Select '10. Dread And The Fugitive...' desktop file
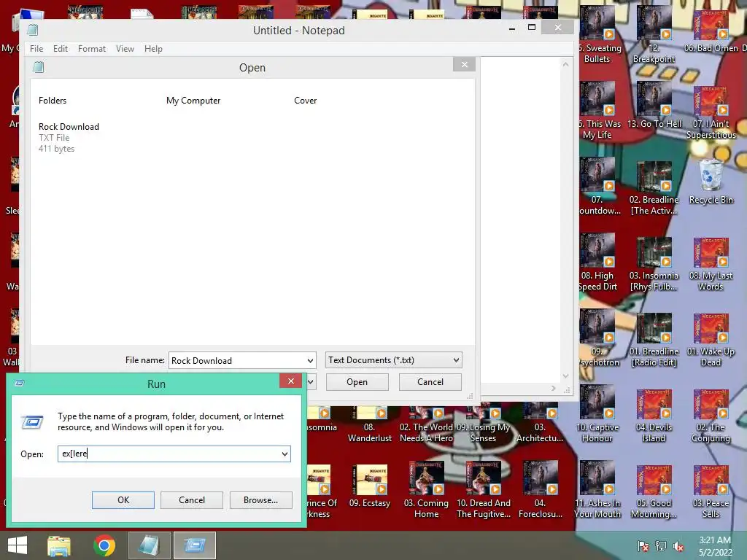Image resolution: width=747 pixels, height=560 pixels. click(x=484, y=491)
